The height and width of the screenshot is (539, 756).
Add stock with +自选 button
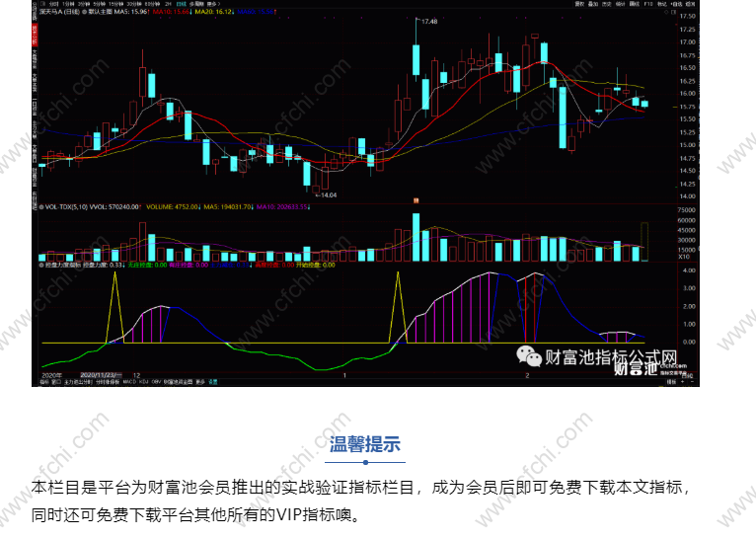click(x=676, y=4)
